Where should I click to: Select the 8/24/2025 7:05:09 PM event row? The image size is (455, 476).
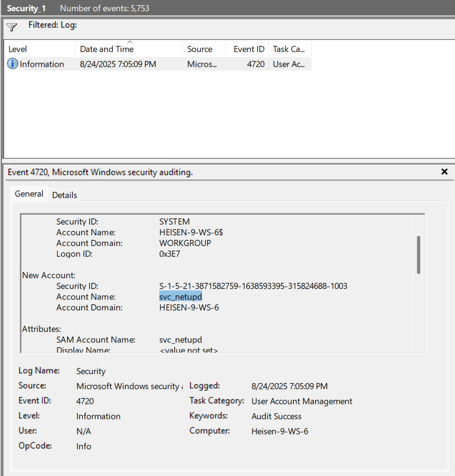point(118,64)
